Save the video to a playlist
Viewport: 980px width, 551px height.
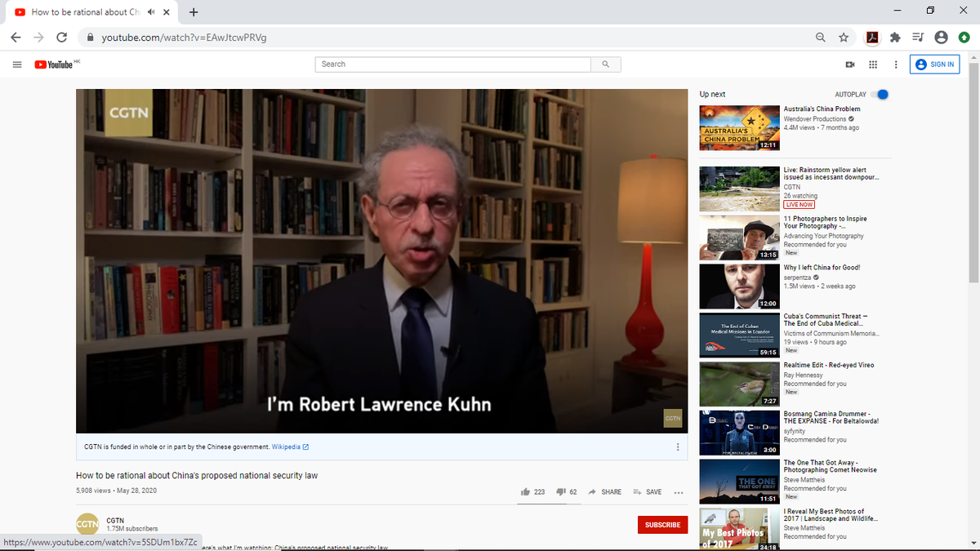click(x=647, y=492)
